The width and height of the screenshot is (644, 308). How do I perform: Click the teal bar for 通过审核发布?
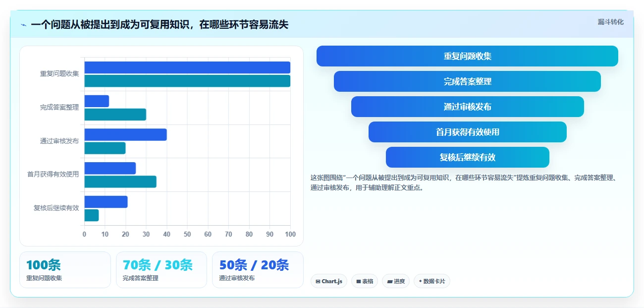[x=105, y=148]
